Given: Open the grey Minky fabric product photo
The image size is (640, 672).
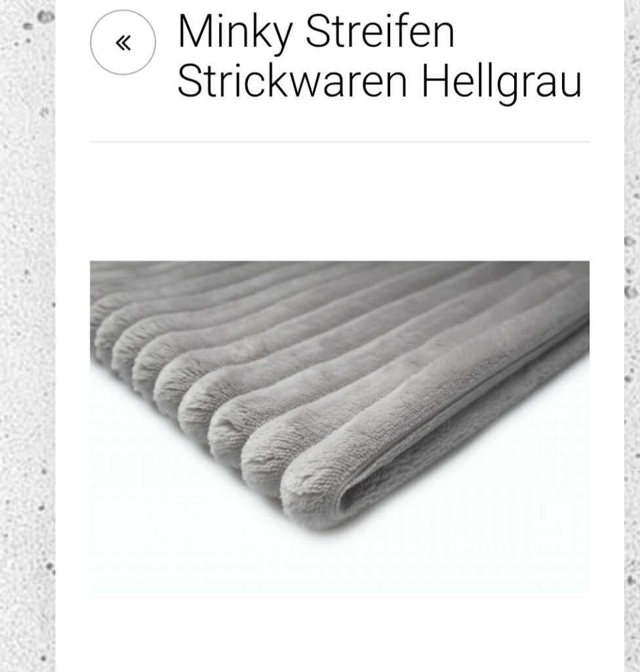Looking at the screenshot, I should (x=339, y=427).
